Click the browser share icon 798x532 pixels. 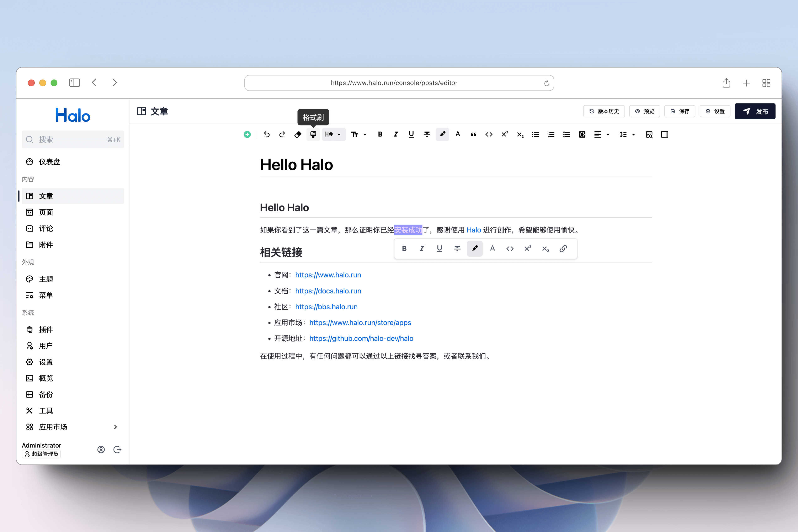tap(726, 83)
